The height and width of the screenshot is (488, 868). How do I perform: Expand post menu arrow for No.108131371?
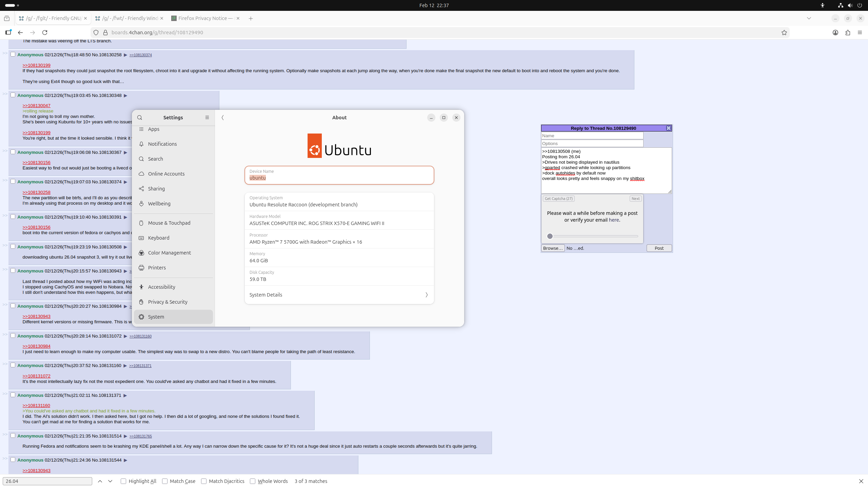point(125,395)
